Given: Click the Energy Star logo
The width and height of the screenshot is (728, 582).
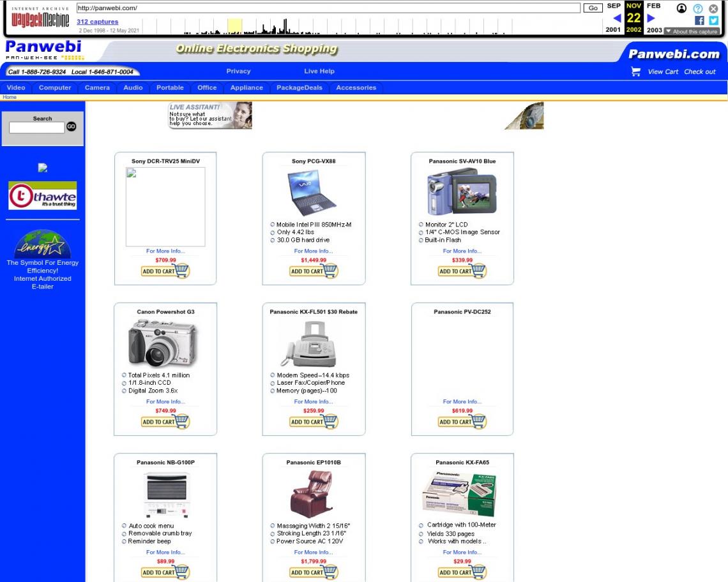Looking at the screenshot, I should pyautogui.click(x=42, y=244).
